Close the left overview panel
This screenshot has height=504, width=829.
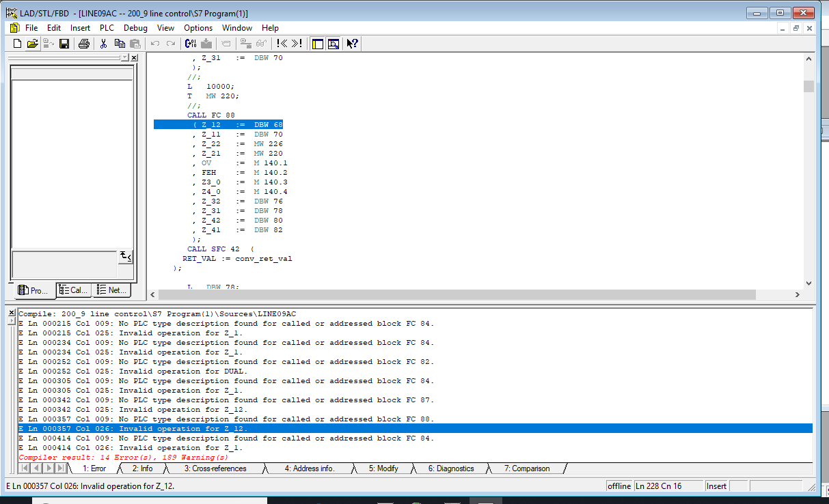pyautogui.click(x=134, y=58)
